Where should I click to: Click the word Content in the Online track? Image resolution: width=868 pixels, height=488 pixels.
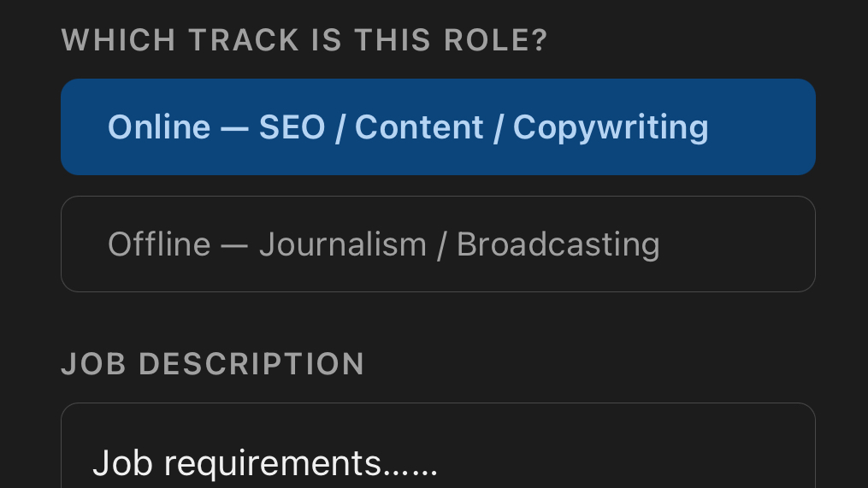(419, 127)
